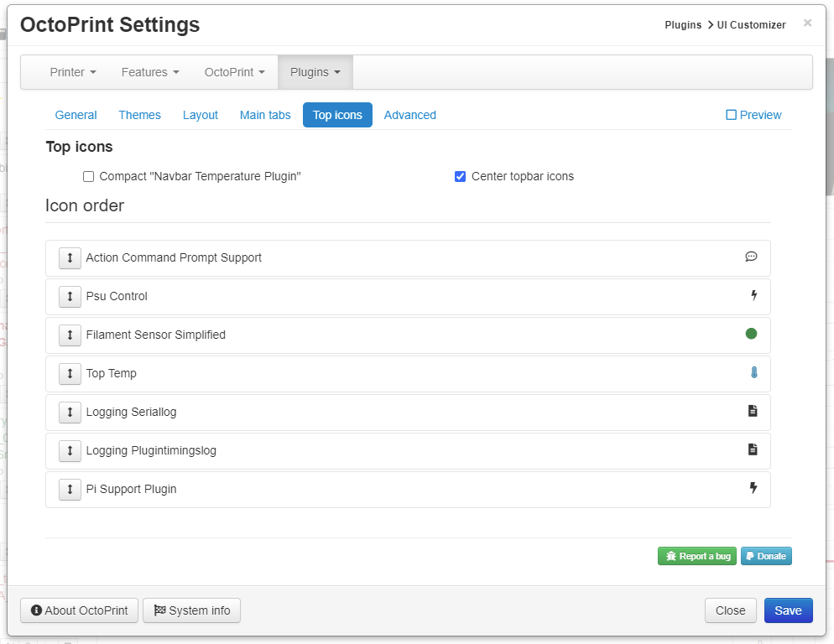
Task: Click the bolt icon in Pi Support Plugin row
Action: [753, 488]
